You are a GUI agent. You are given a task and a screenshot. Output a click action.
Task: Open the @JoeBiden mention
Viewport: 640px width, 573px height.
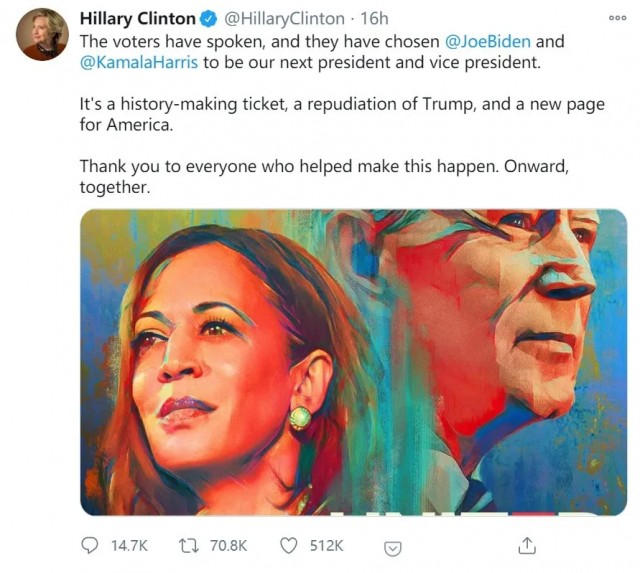pyautogui.click(x=488, y=42)
